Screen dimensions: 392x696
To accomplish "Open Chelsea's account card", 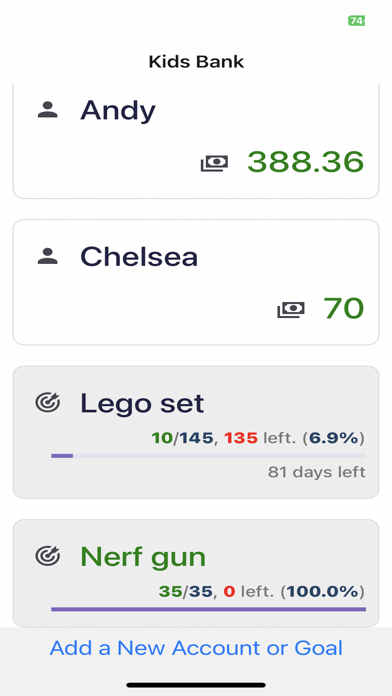I will pyautogui.click(x=196, y=282).
